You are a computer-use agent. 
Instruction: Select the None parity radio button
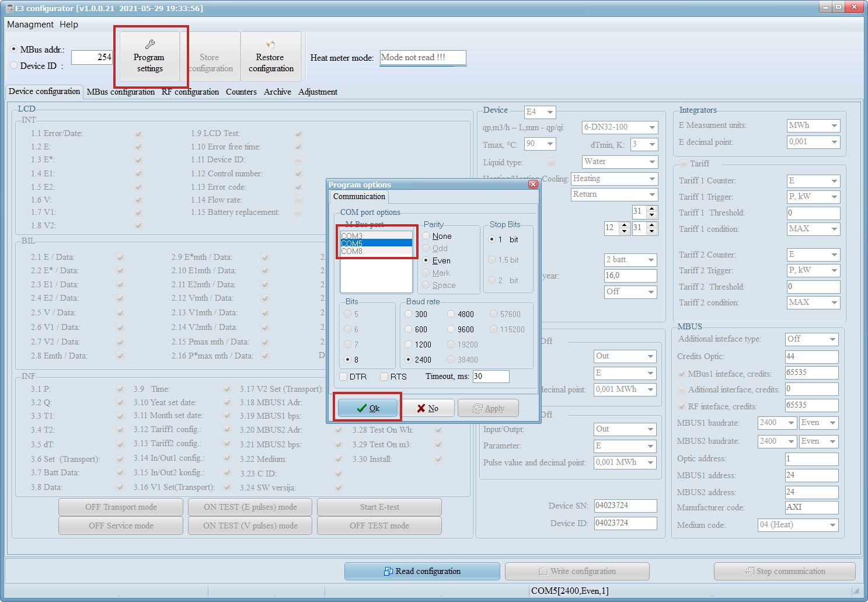[427, 236]
